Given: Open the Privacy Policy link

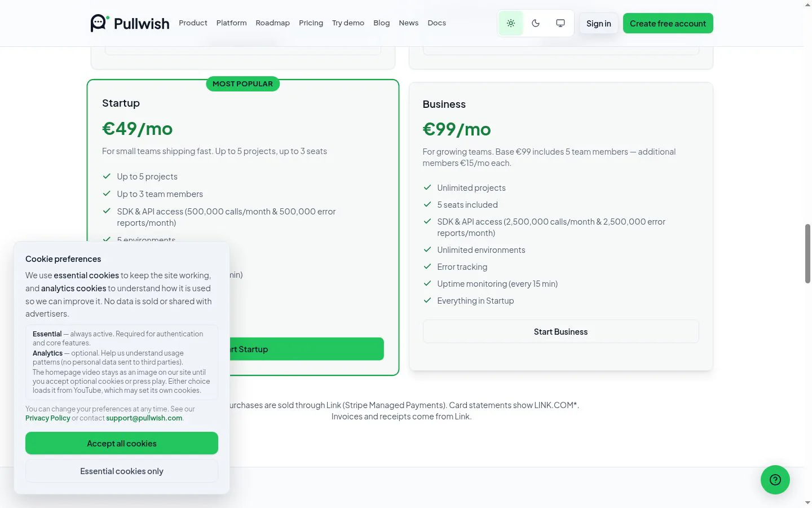Looking at the screenshot, I should coord(48,418).
